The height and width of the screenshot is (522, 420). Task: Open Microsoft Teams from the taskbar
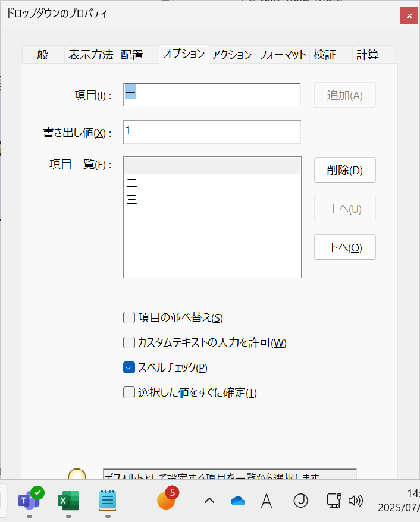30,500
